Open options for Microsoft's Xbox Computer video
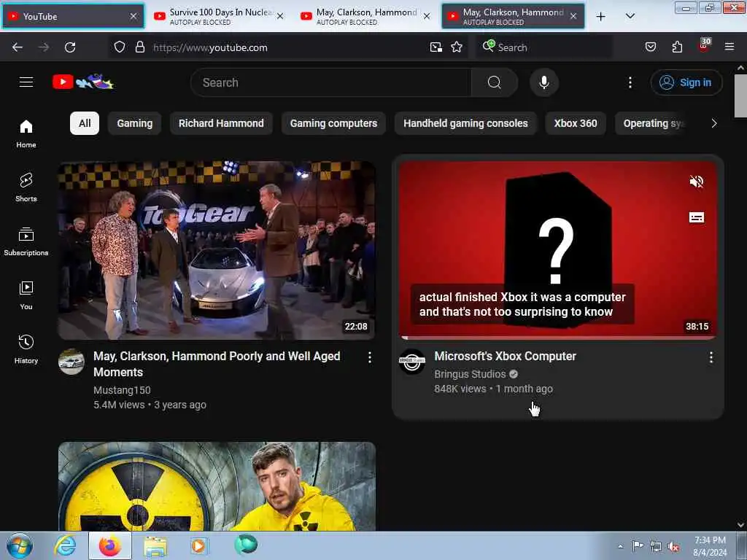Screen dimensions: 747x560 711,357
